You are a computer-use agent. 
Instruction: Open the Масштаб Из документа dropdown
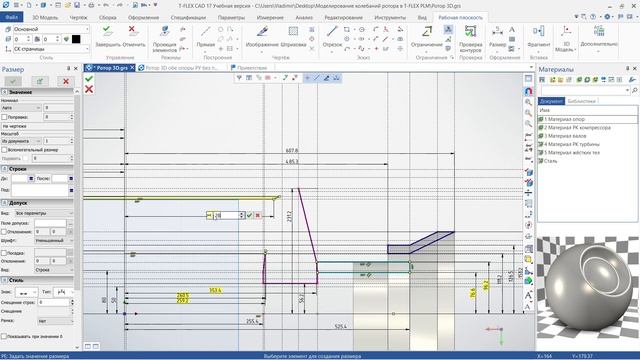21,141
